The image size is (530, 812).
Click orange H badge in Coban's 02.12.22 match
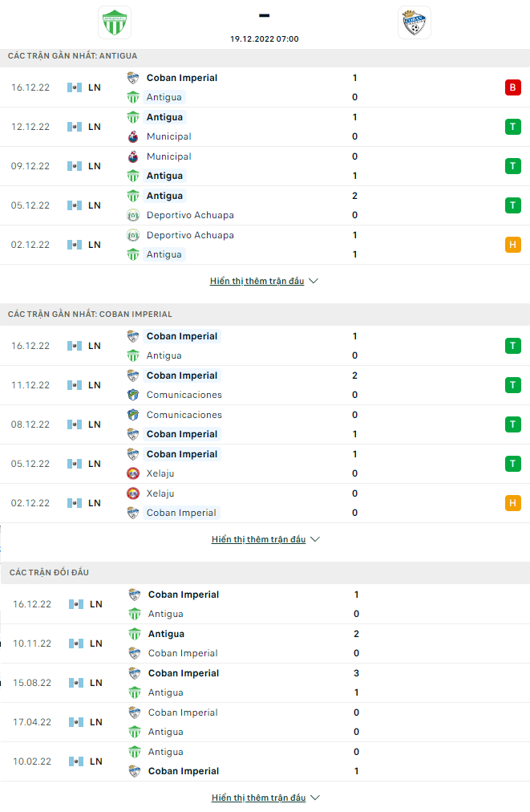(512, 503)
